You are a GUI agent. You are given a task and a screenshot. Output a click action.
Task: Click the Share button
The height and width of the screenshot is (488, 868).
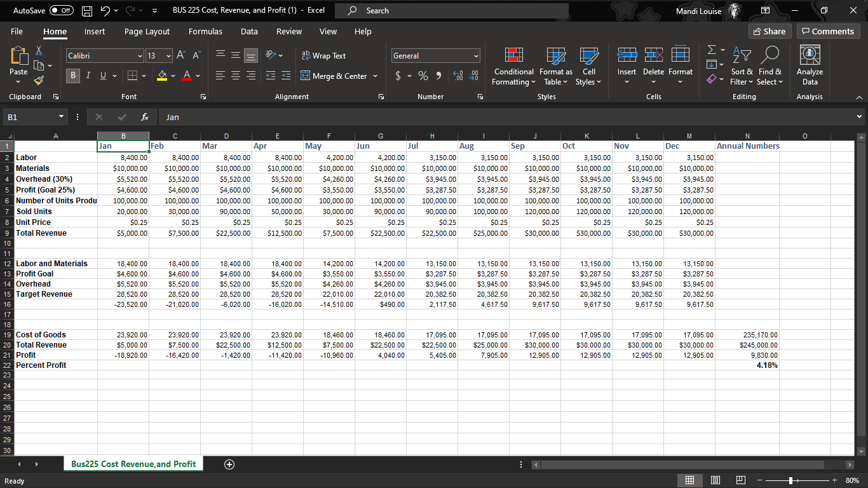pyautogui.click(x=770, y=31)
